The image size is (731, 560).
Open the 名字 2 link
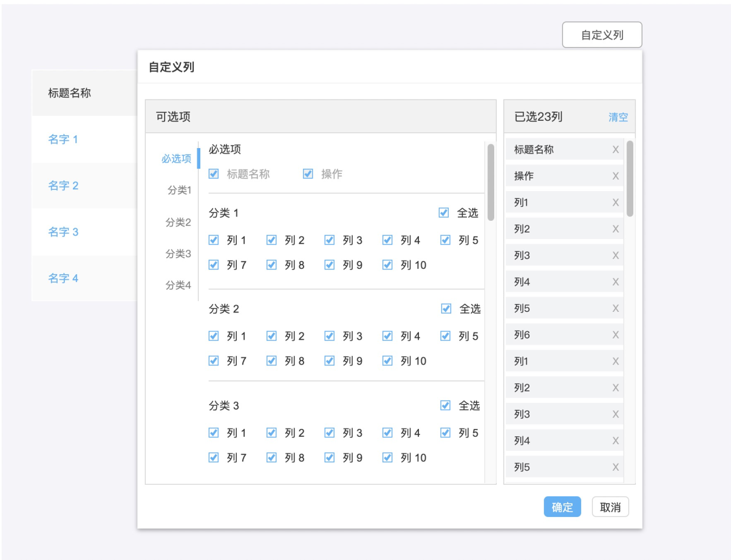click(x=63, y=186)
